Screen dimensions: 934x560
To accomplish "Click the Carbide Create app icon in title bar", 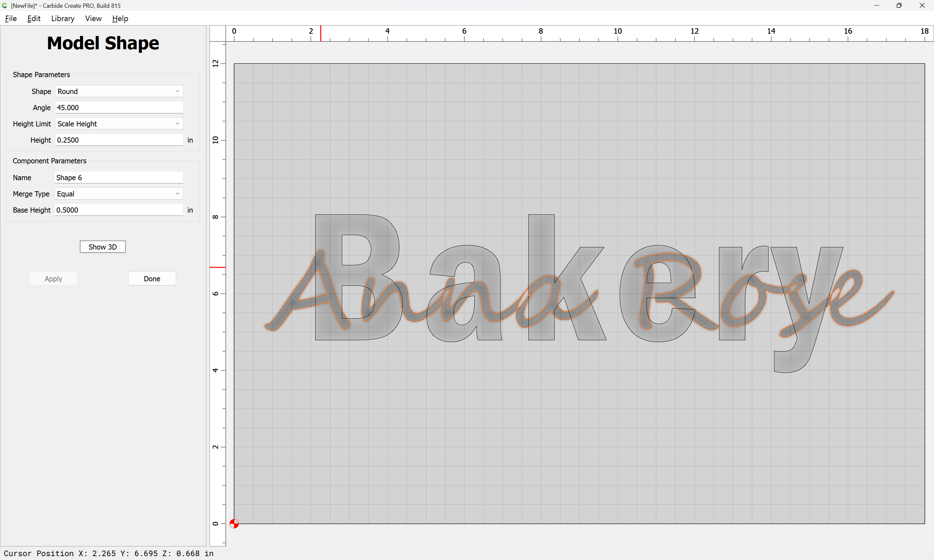I will [x=5, y=5].
